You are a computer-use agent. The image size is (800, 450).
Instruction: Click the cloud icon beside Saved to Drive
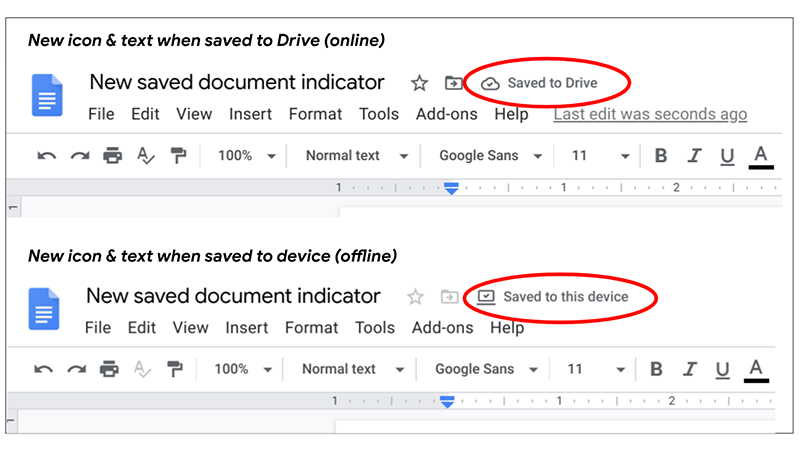tap(490, 84)
